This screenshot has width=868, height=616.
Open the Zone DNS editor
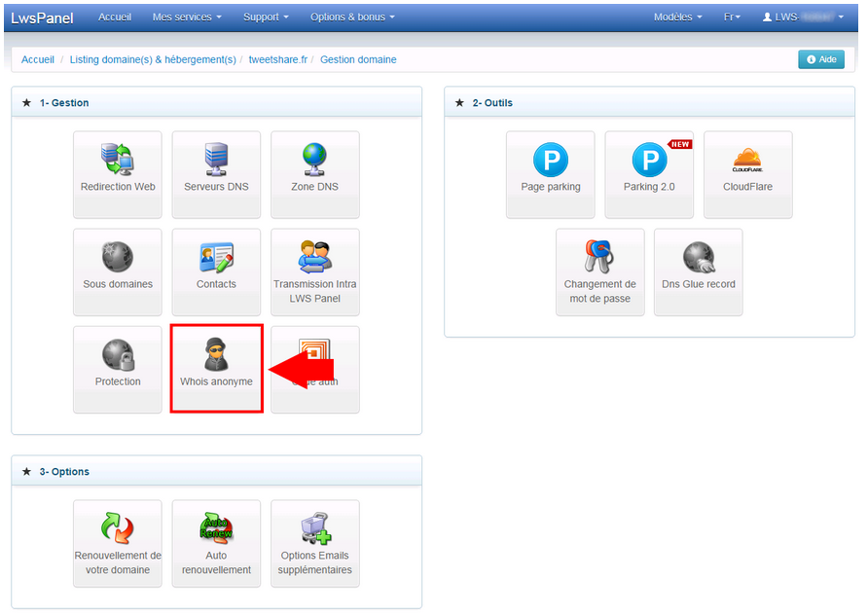coord(314,174)
